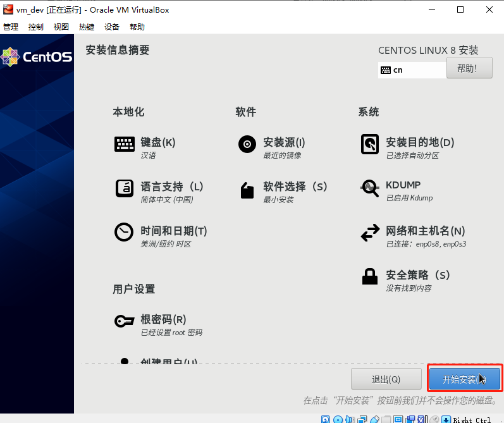This screenshot has height=423, width=504.
Task: Open 安装源(I) settings link
Action: [284, 142]
